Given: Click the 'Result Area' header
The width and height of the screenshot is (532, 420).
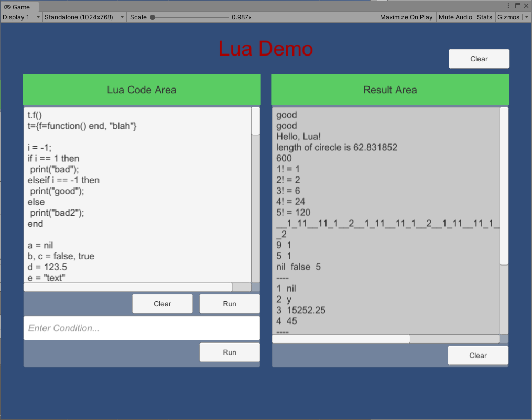Looking at the screenshot, I should pos(390,90).
